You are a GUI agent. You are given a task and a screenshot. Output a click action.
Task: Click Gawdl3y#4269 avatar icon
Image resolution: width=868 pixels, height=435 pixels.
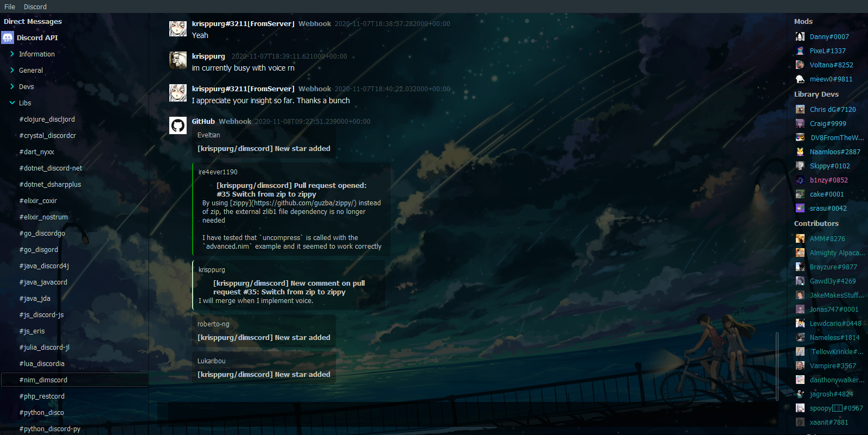pyautogui.click(x=800, y=281)
